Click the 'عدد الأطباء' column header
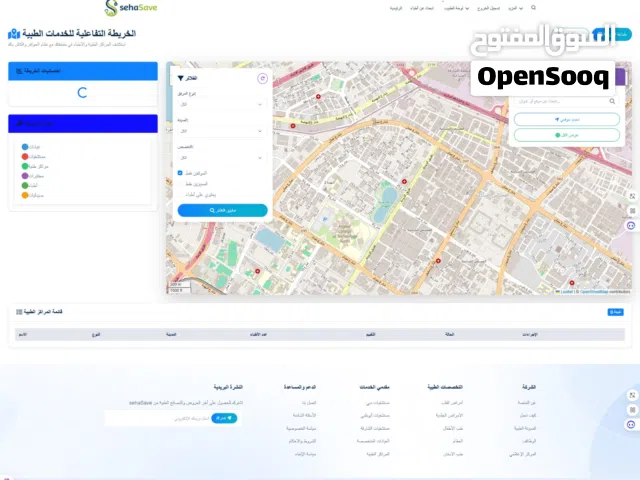 coord(258,335)
